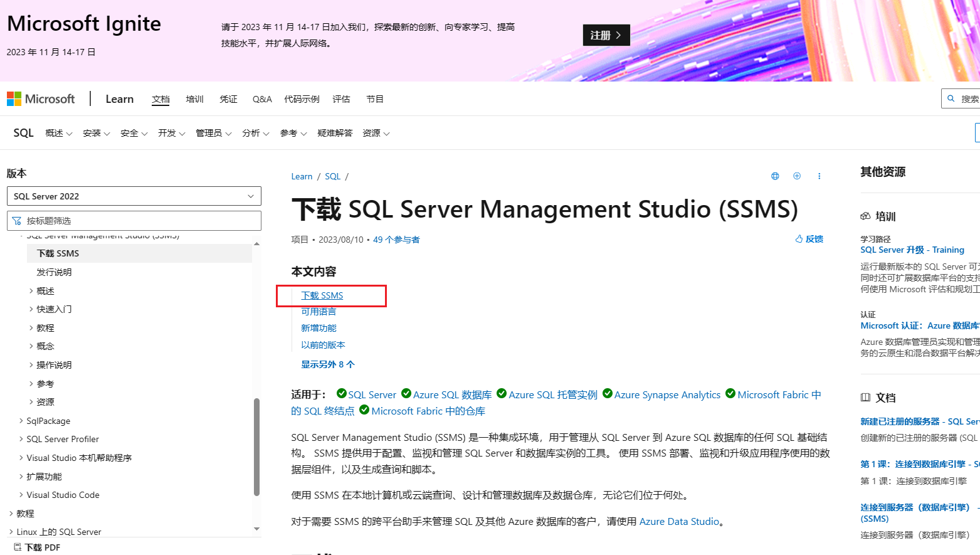Open Microsoft Fabric 中的仓库 link
Image resolution: width=980 pixels, height=555 pixels.
[428, 411]
